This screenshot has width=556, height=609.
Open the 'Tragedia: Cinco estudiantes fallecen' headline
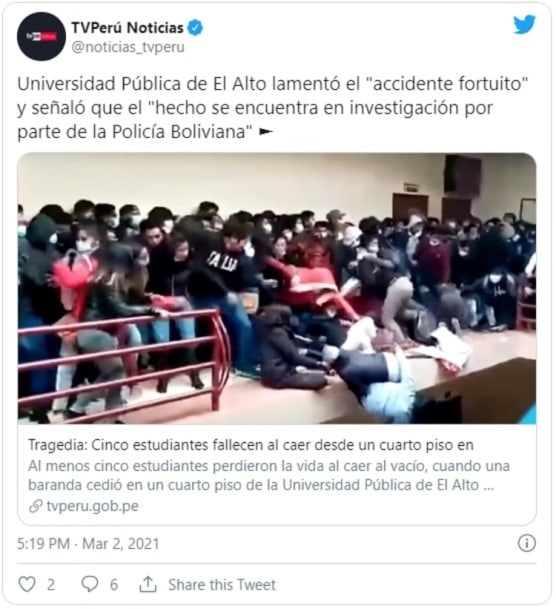[251, 445]
